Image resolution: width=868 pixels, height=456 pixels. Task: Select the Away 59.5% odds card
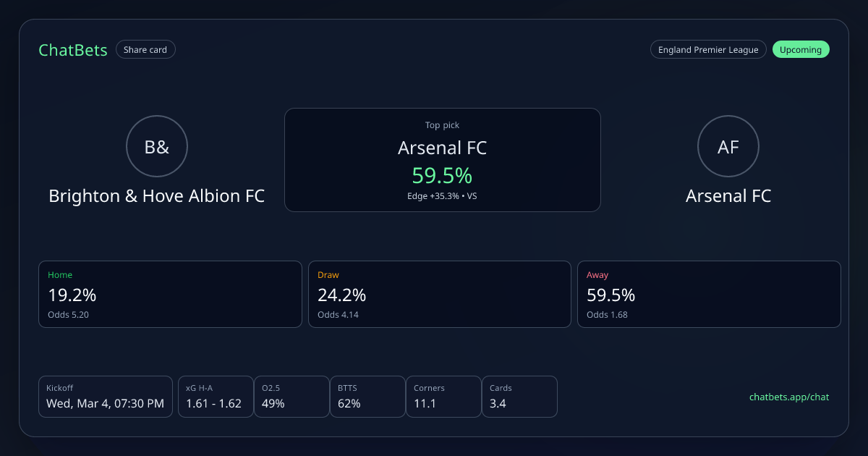709,294
